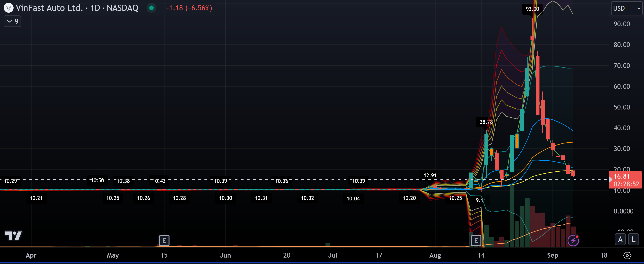
Task: Click the 10.30 pivot label
Action: click(x=226, y=198)
